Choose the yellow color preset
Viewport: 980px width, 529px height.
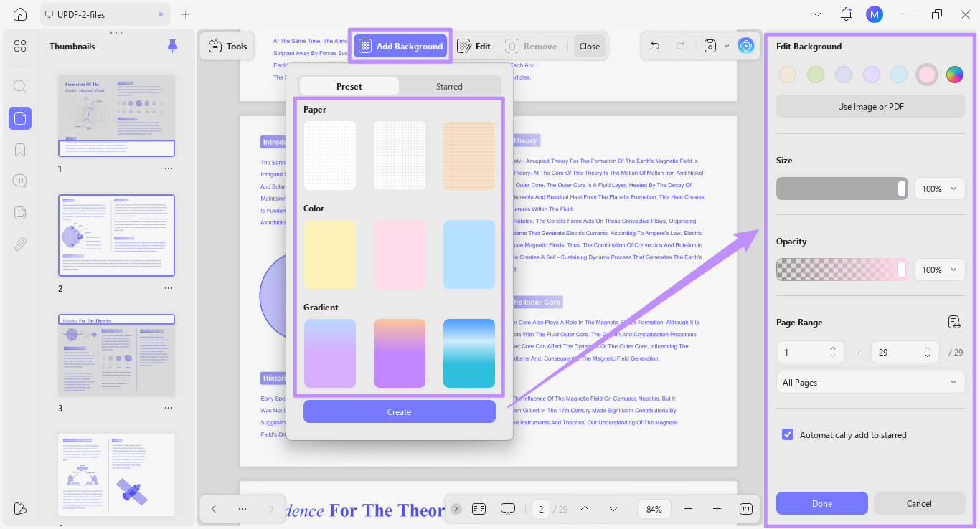coord(330,254)
